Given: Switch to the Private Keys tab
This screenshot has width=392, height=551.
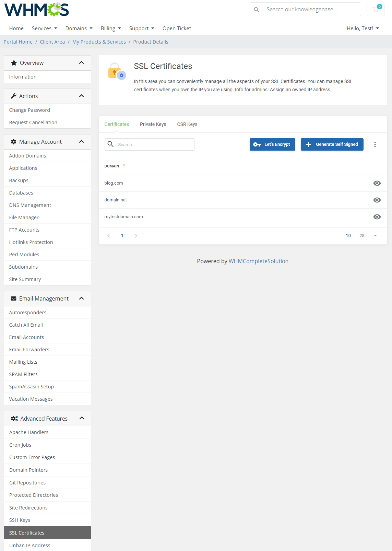Looking at the screenshot, I should [x=153, y=124].
